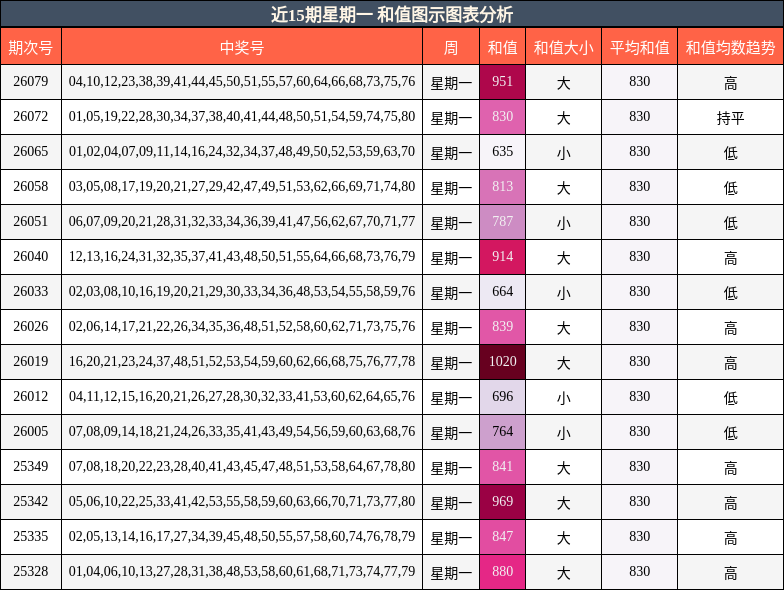The height and width of the screenshot is (590, 784).
Task: Click the sum value cell 664
Action: point(502,292)
